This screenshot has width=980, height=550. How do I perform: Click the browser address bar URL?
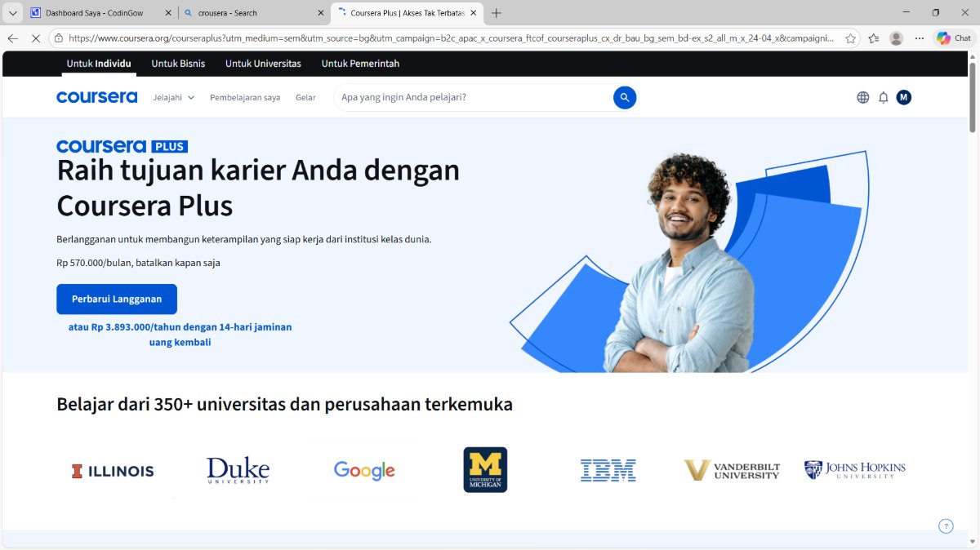pos(451,38)
